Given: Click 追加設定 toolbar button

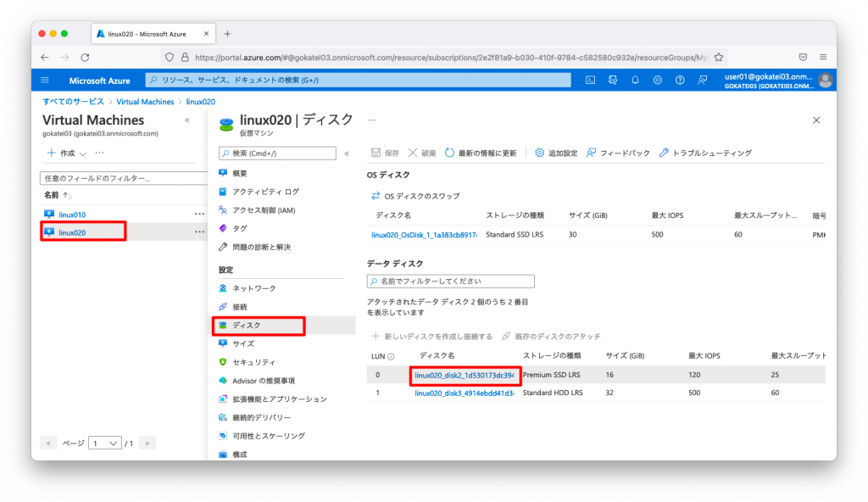Looking at the screenshot, I should pos(556,153).
